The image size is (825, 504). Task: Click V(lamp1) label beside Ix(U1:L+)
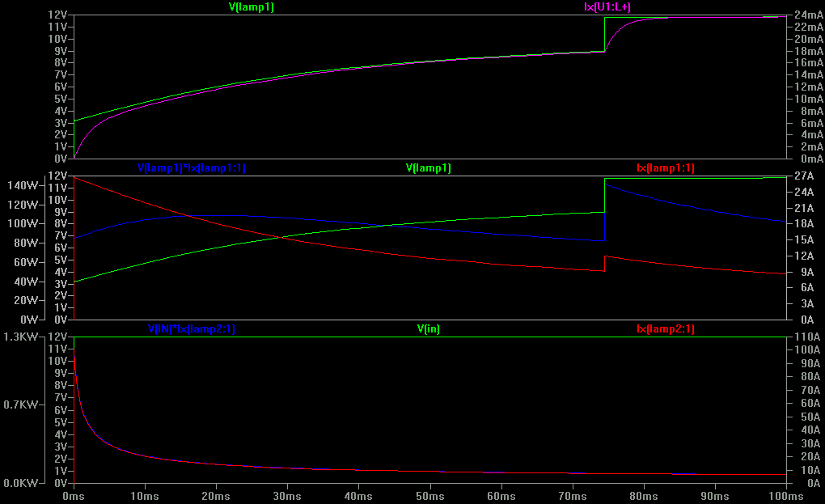tap(252, 6)
